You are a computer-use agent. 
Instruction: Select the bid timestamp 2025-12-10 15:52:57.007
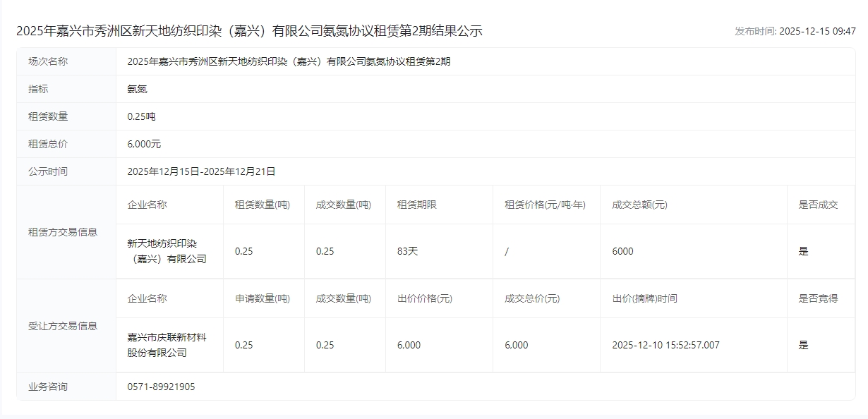point(665,345)
